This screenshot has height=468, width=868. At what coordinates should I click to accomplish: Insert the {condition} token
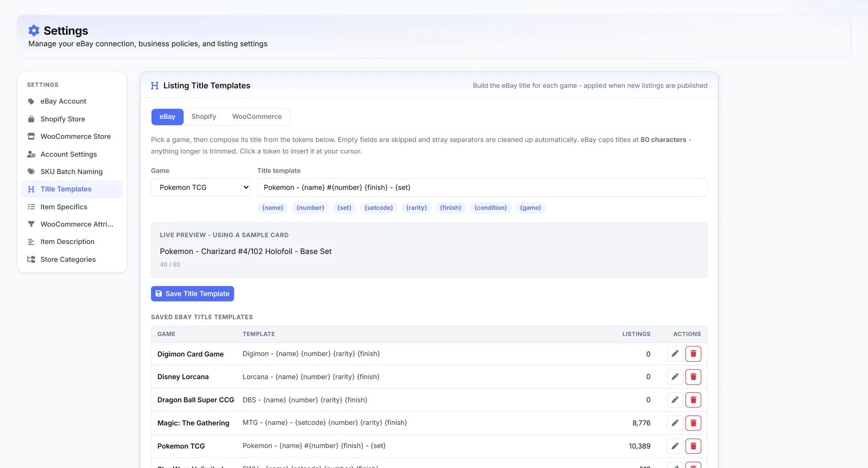click(491, 208)
